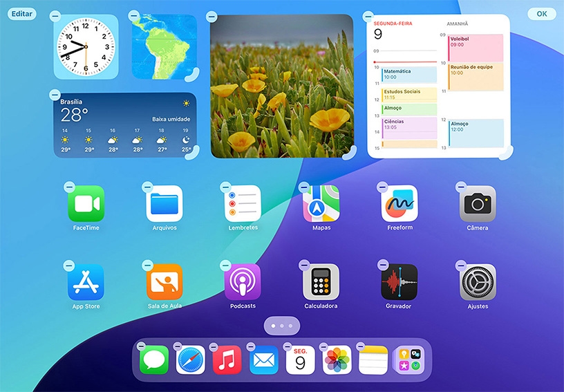Remove Music from the dock
Image resolution: width=564 pixels, height=392 pixels.
(214, 346)
